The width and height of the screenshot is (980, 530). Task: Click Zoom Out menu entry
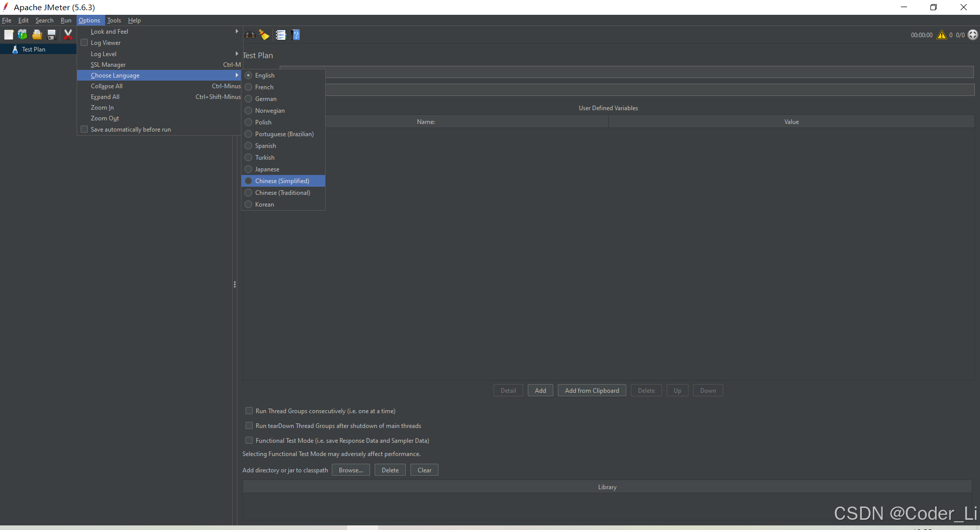coord(159,118)
